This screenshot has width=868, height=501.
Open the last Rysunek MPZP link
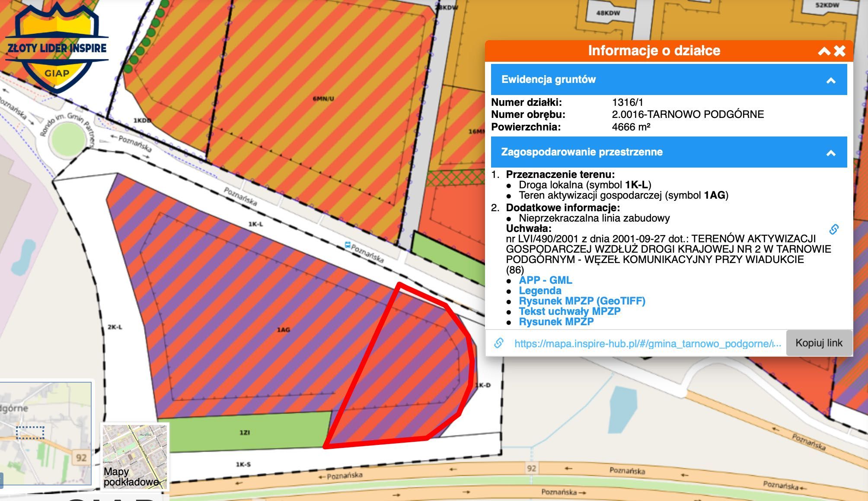tap(556, 322)
